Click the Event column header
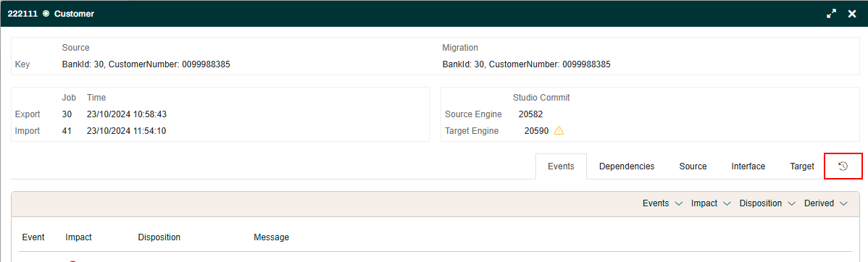The image size is (868, 262). coord(33,237)
